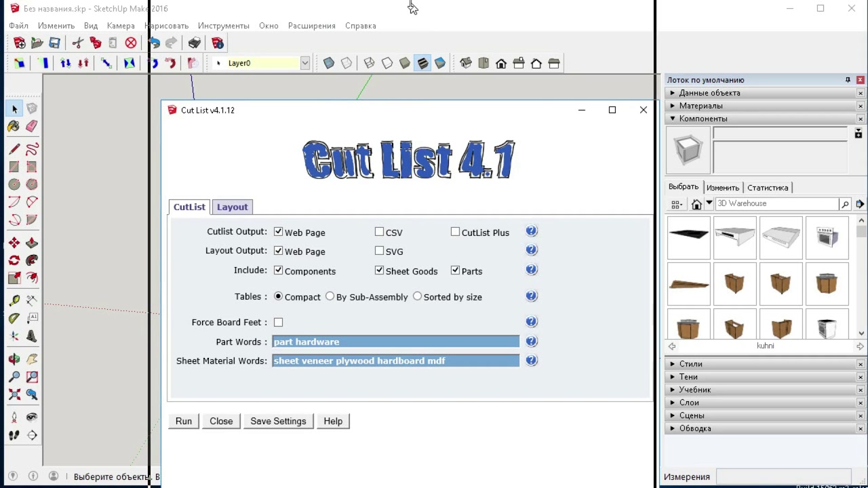This screenshot has width=868, height=488.
Task: Click the search magnifier in Components panel
Action: pos(845,204)
